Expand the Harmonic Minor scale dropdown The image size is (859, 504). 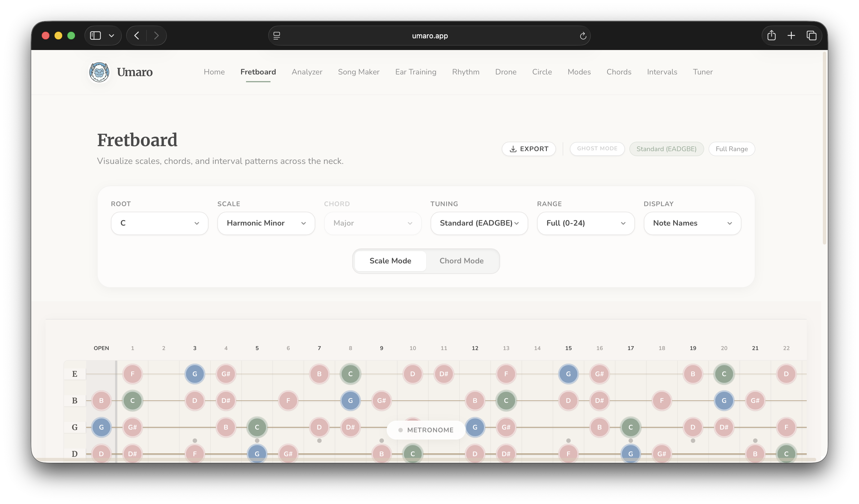266,223
